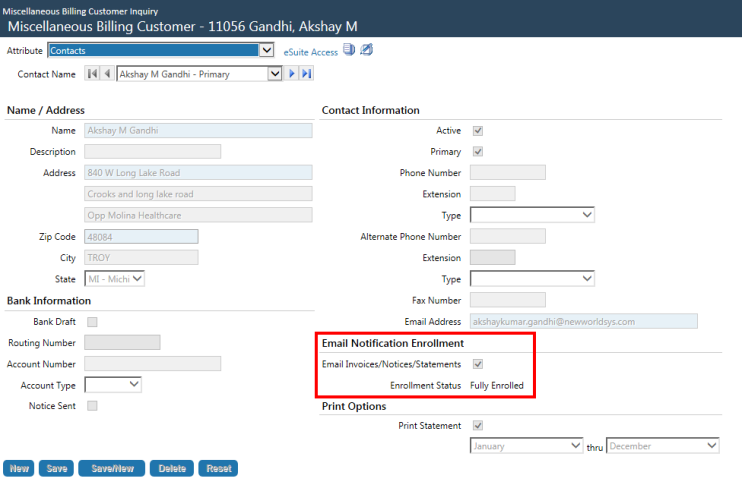Toggle the Bank Draft checkbox
Image resolution: width=742 pixels, height=488 pixels.
tap(93, 321)
